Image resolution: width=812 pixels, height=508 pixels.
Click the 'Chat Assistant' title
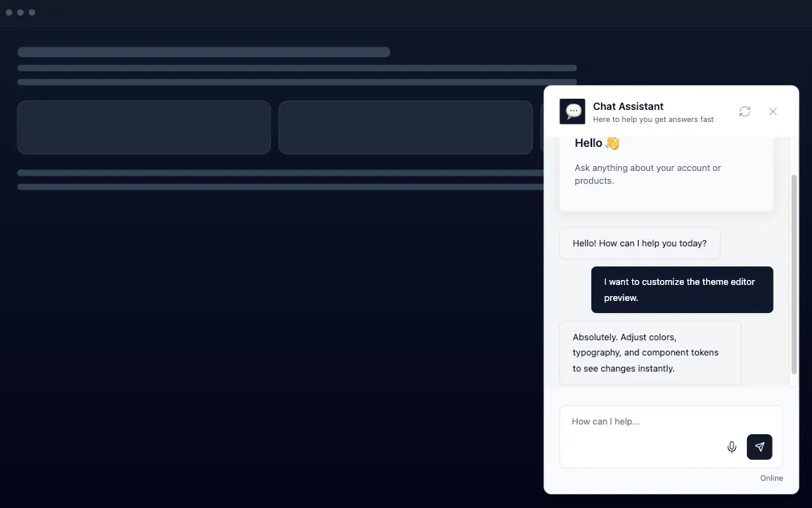click(x=627, y=106)
